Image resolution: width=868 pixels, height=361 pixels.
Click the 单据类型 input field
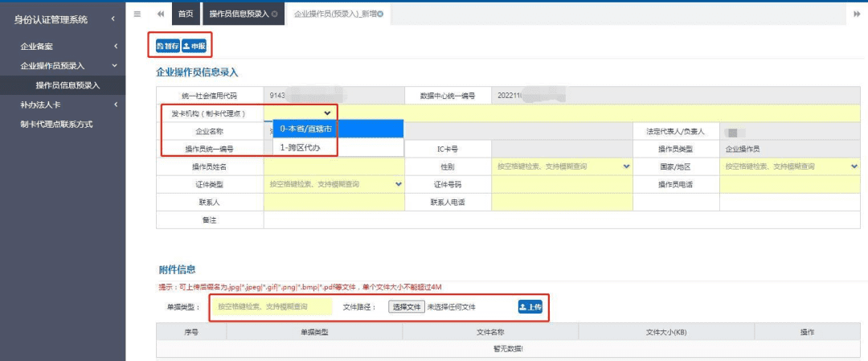[x=272, y=306]
